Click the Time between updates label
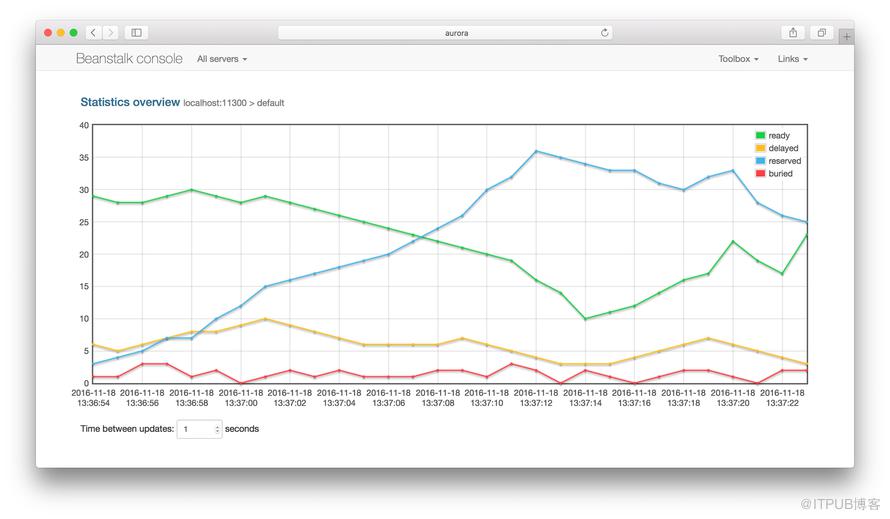890x519 pixels. click(127, 429)
